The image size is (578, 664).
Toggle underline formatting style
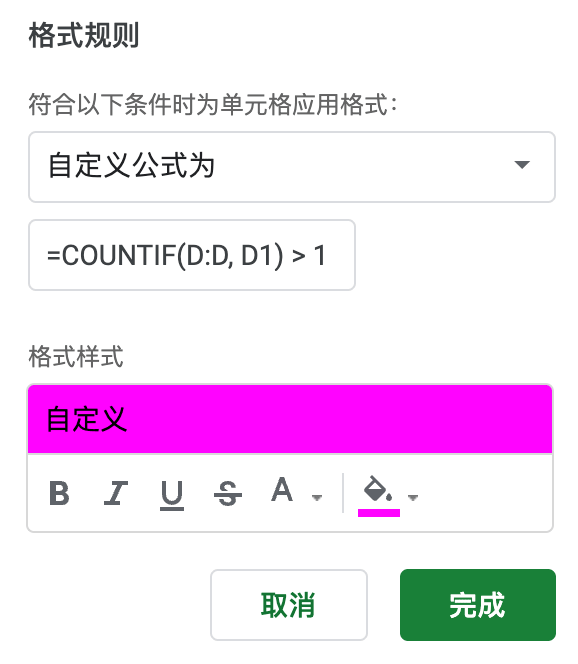click(172, 495)
